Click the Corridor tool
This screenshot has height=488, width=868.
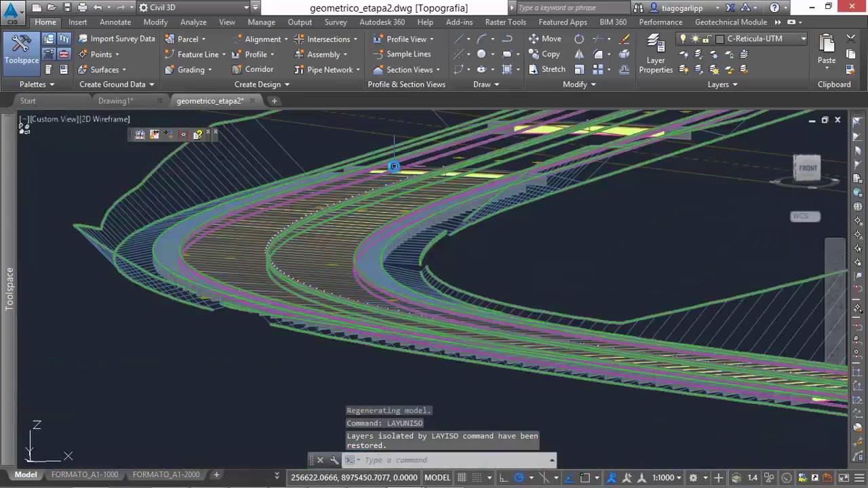coord(252,69)
